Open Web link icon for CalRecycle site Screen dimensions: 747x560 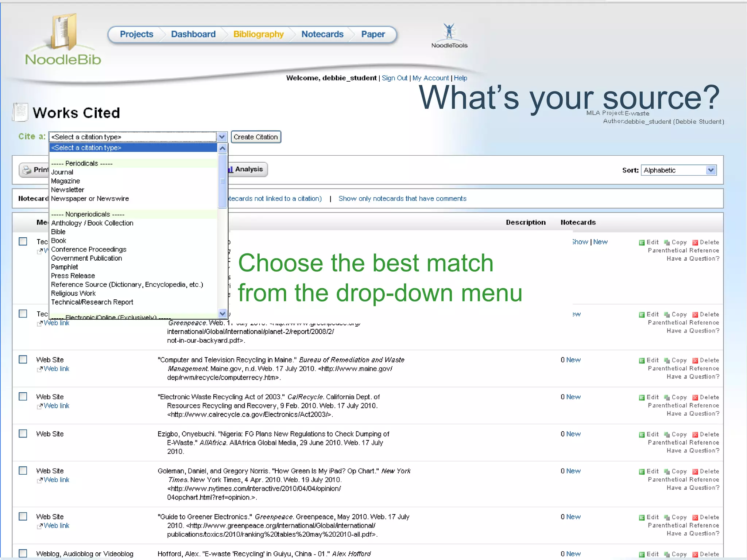(x=40, y=407)
